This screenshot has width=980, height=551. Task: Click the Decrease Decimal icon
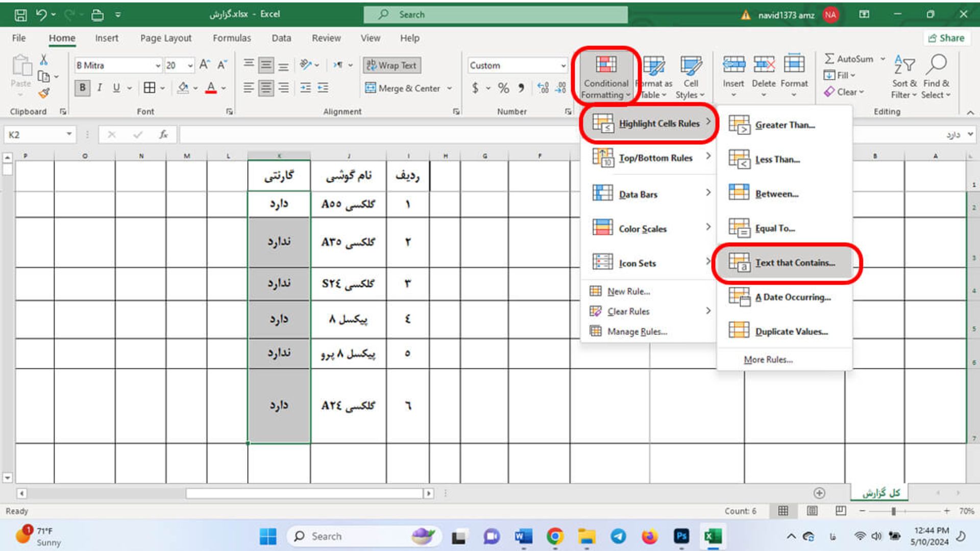click(x=560, y=88)
